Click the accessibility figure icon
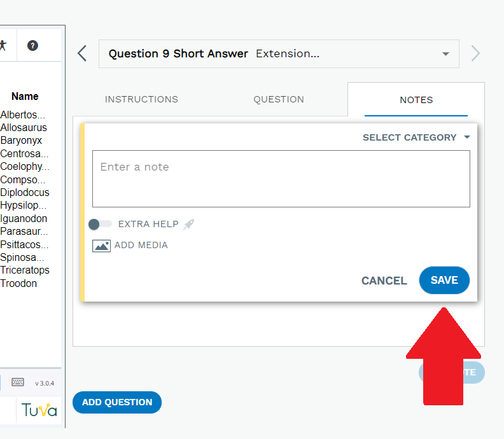504x439 pixels. [x=3, y=45]
